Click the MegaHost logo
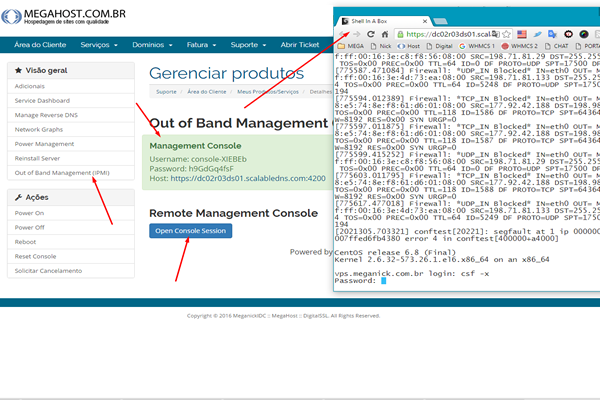 pos(63,16)
